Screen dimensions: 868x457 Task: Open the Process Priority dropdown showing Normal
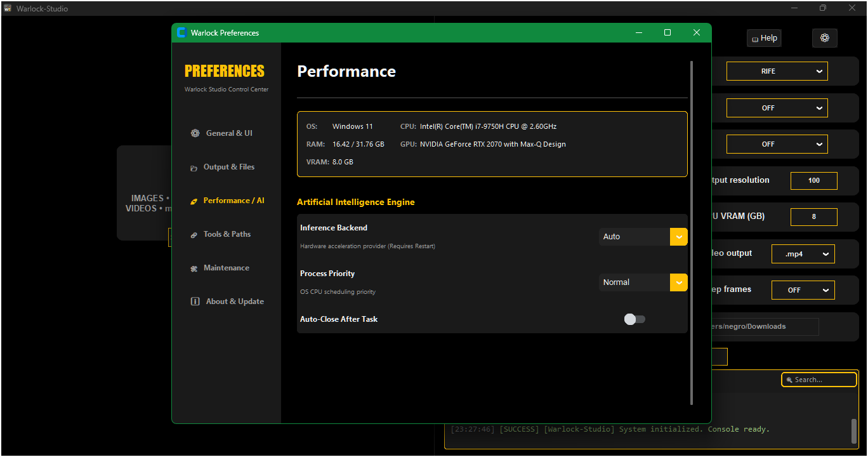[643, 282]
